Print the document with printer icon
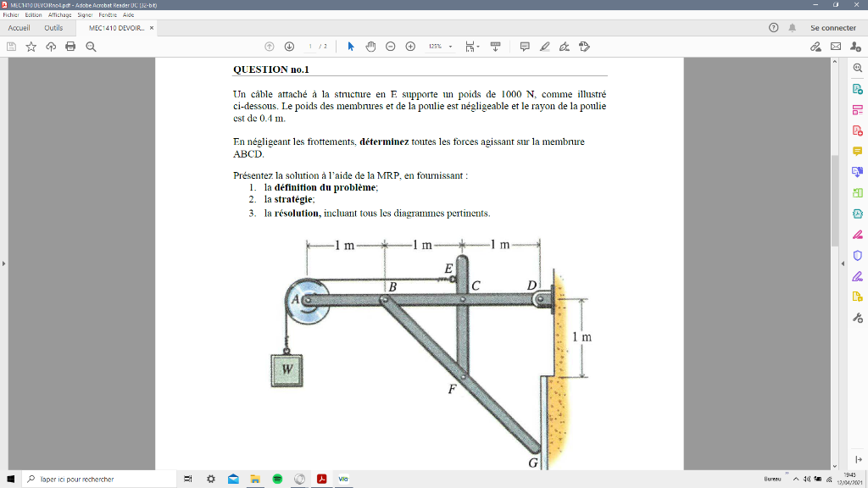The height and width of the screenshot is (488, 868). click(x=70, y=47)
